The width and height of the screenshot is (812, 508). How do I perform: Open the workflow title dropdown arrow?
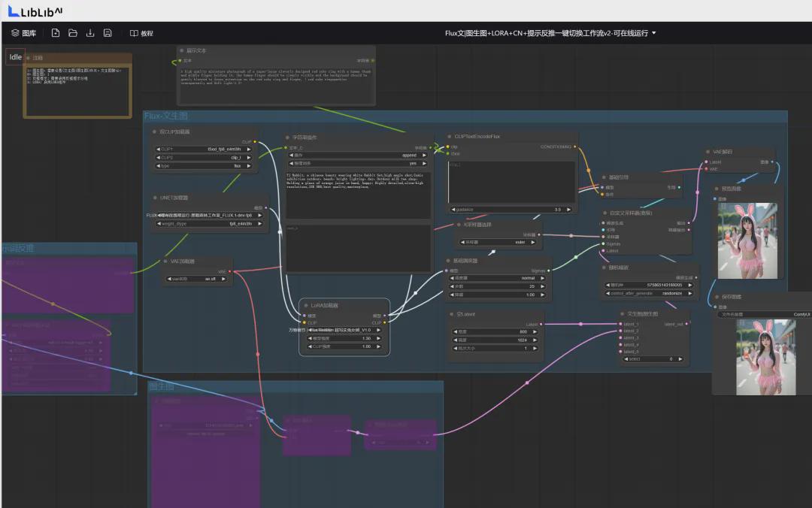point(653,33)
